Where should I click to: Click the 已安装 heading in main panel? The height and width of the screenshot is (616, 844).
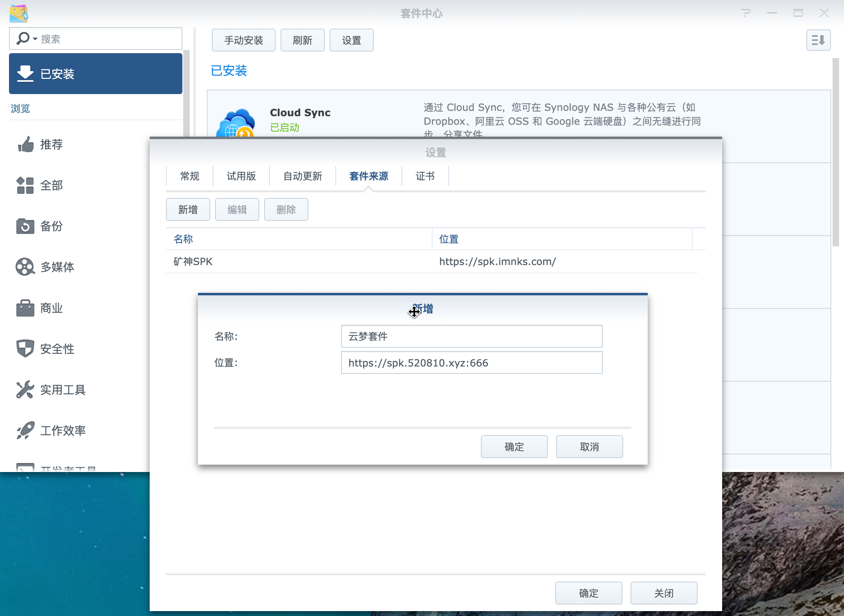(x=229, y=71)
